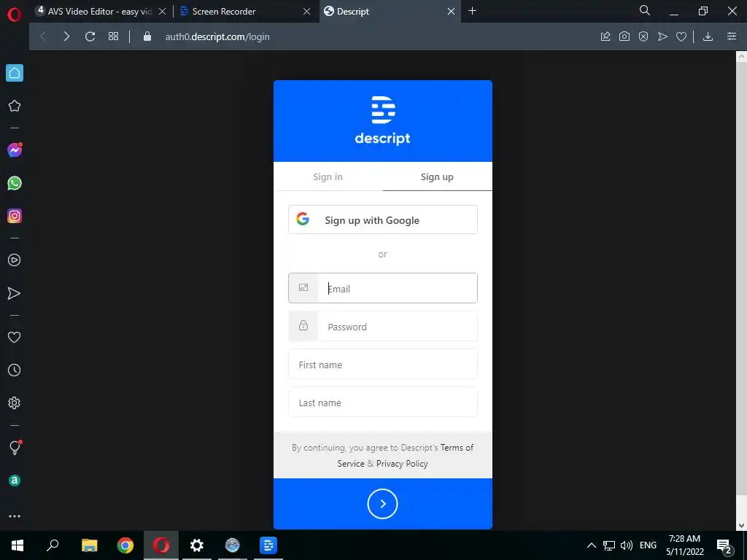Screen dimensions: 747x560
Task: Click ENG language indicator
Action: click(x=648, y=545)
